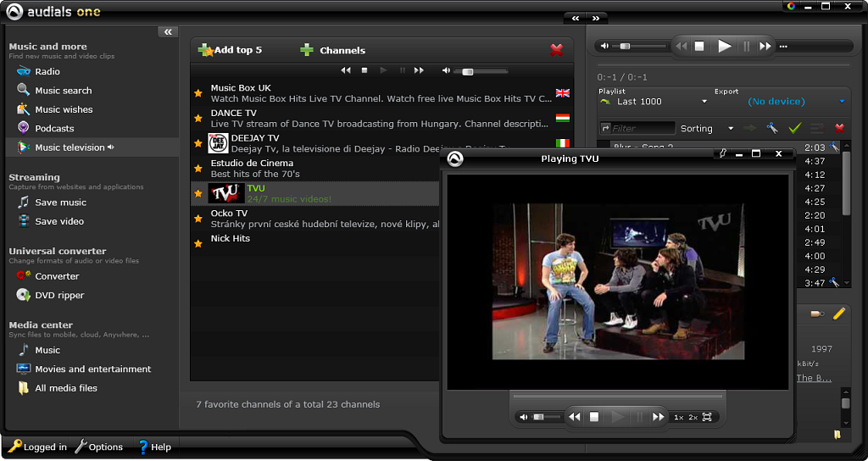Open Music in Media center
The image size is (868, 461).
(x=39, y=350)
